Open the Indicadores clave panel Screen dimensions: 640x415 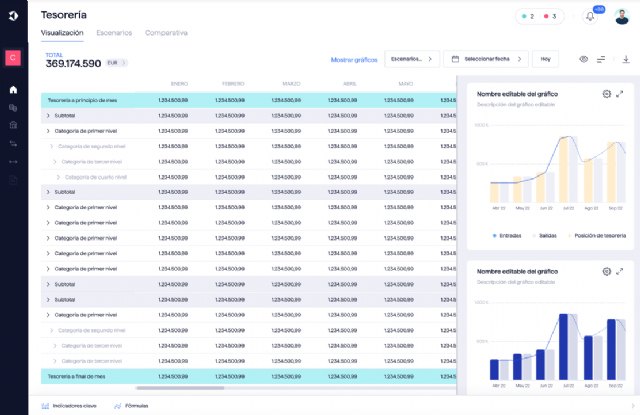coord(69,405)
